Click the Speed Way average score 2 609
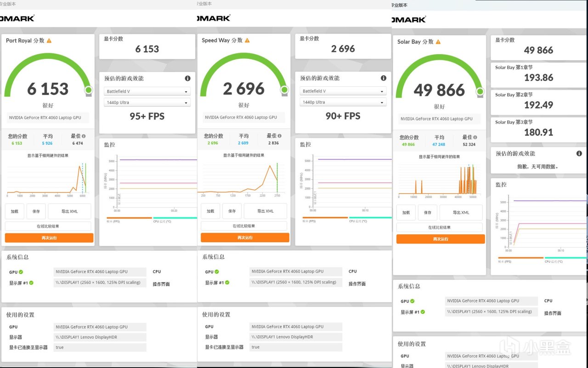Image resolution: width=588 pixels, height=368 pixels. pyautogui.click(x=243, y=143)
